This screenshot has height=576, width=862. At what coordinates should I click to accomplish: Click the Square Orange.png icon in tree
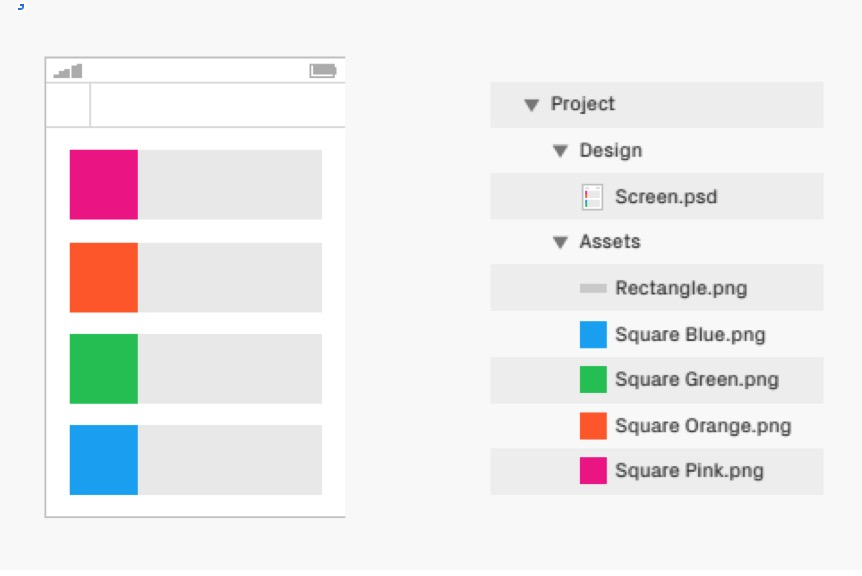(x=593, y=426)
